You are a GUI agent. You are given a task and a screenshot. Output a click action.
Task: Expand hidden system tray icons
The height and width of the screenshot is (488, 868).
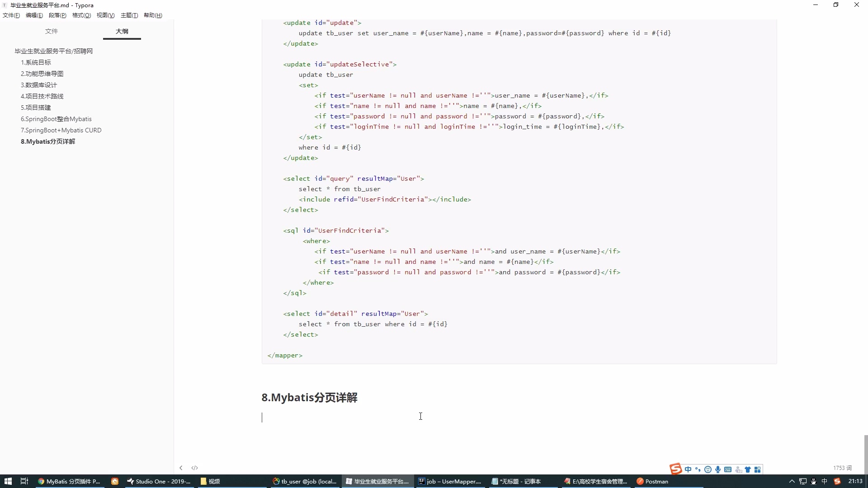(x=792, y=481)
